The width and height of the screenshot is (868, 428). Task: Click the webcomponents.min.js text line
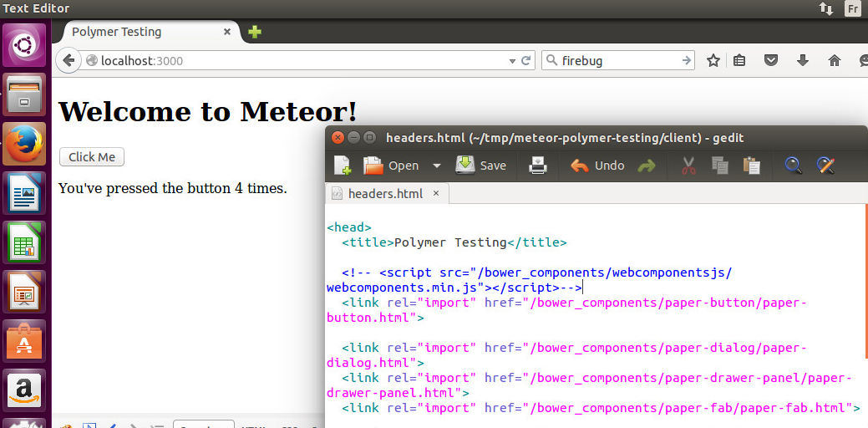pyautogui.click(x=454, y=288)
